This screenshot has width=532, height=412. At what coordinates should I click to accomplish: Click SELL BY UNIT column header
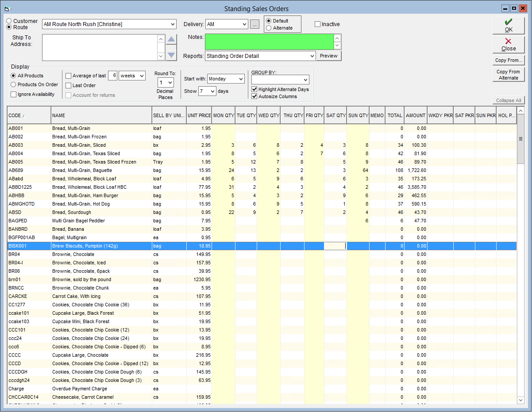169,115
